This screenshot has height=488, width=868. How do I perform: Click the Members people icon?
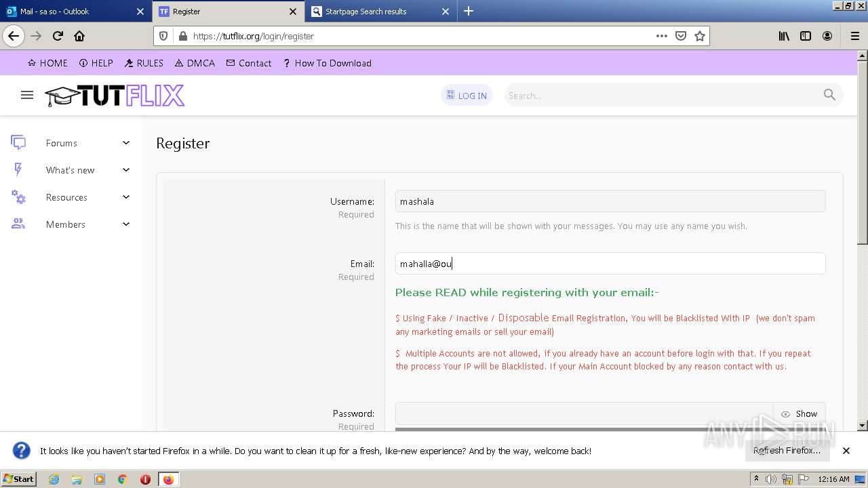pyautogui.click(x=18, y=224)
